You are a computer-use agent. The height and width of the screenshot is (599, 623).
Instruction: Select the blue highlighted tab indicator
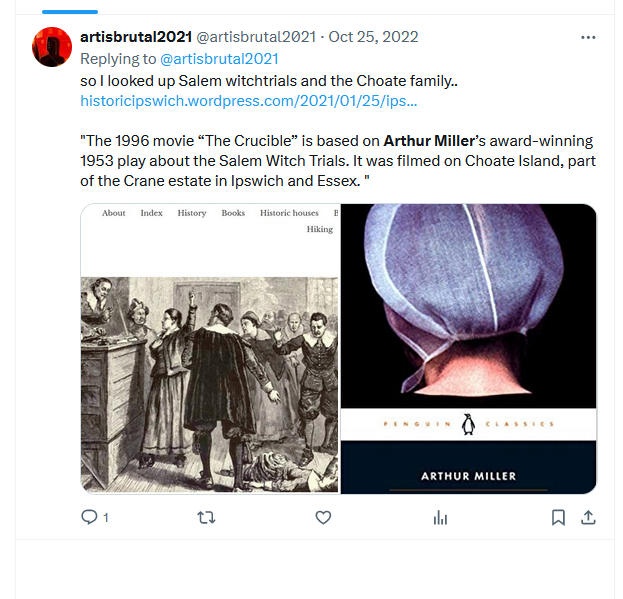coord(70,12)
